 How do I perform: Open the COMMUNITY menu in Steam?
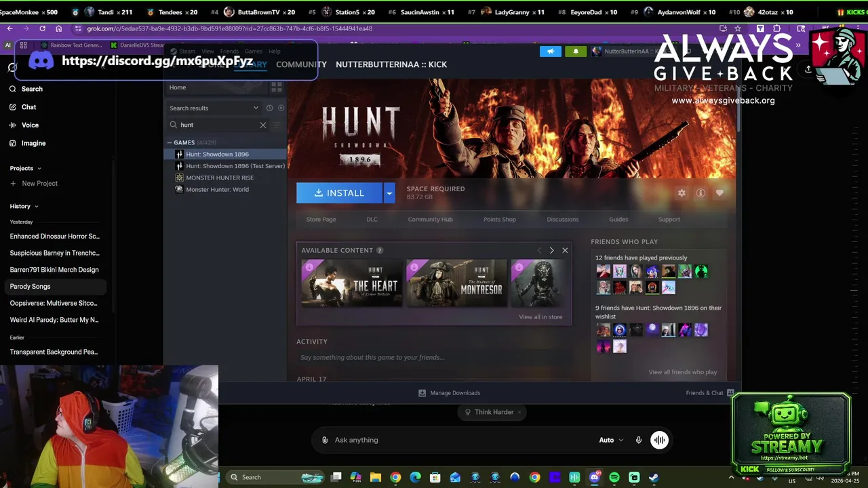click(x=301, y=64)
